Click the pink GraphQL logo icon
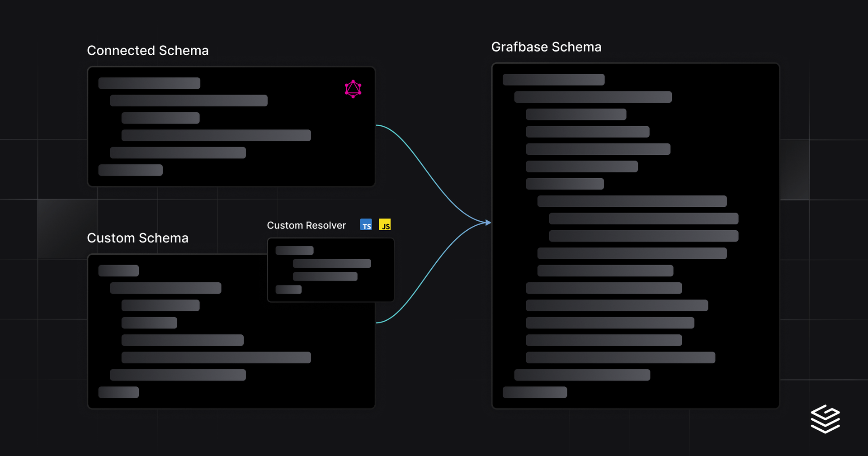Screen dimensions: 868x456 click(x=353, y=89)
